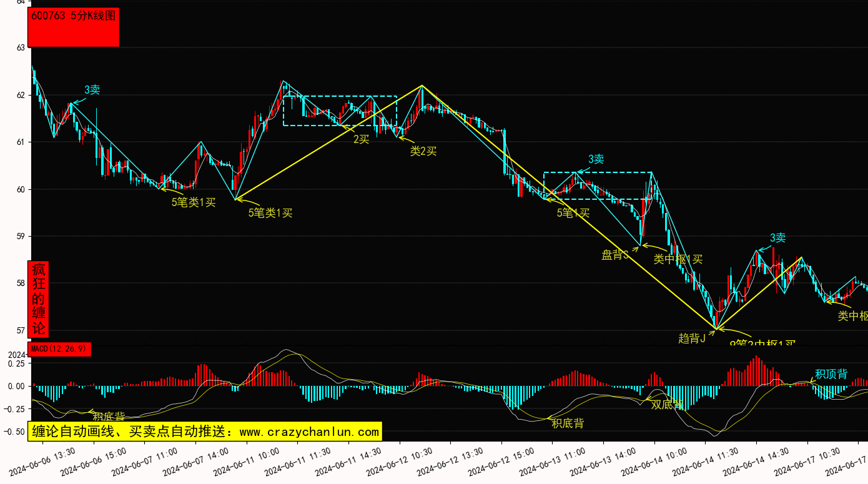
Task: Click the 趋背J annotation at the low
Action: click(692, 338)
